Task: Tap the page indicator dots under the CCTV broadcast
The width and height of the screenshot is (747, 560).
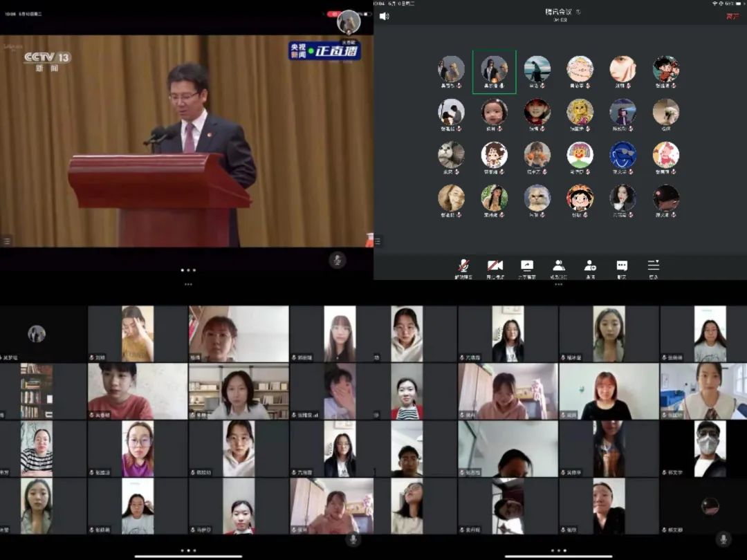Action: pyautogui.click(x=188, y=270)
